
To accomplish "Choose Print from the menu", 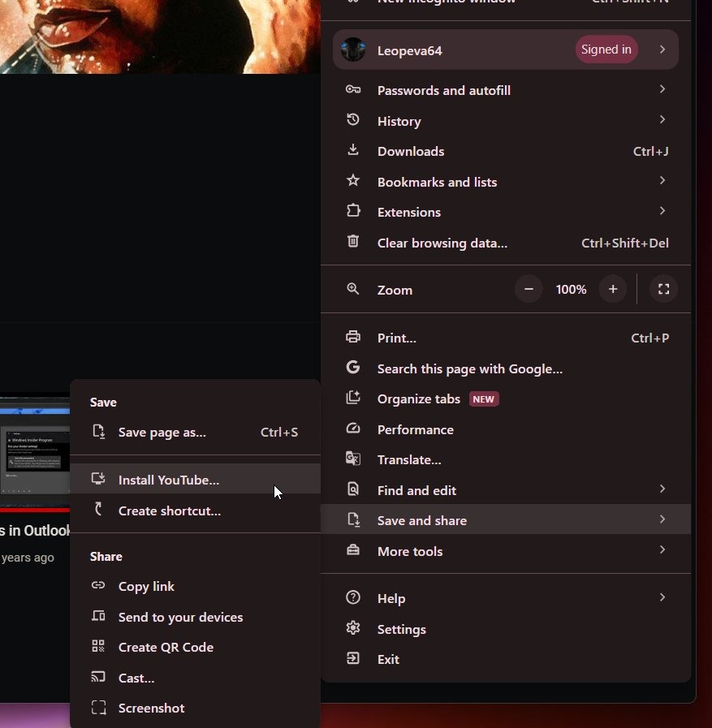I will click(506, 338).
